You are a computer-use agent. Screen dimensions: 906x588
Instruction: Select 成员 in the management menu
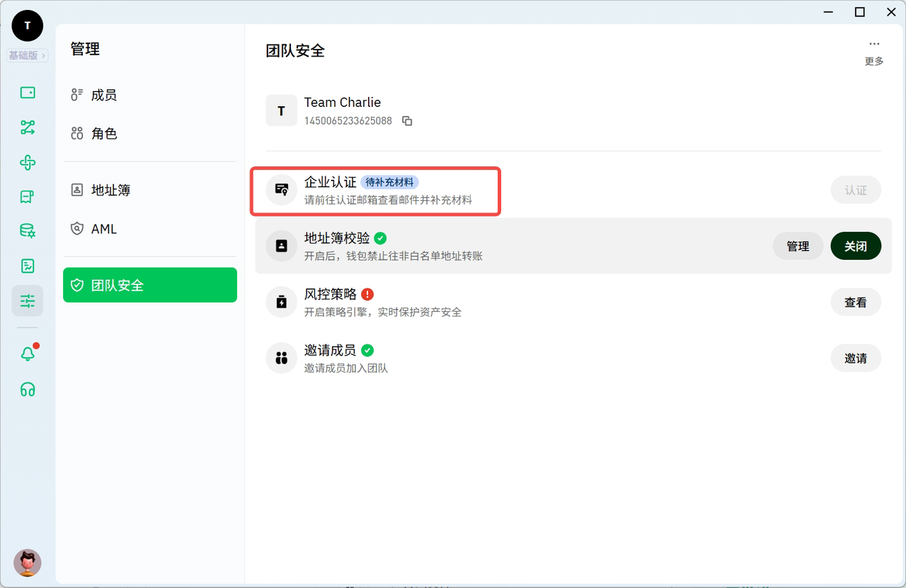[x=103, y=95]
